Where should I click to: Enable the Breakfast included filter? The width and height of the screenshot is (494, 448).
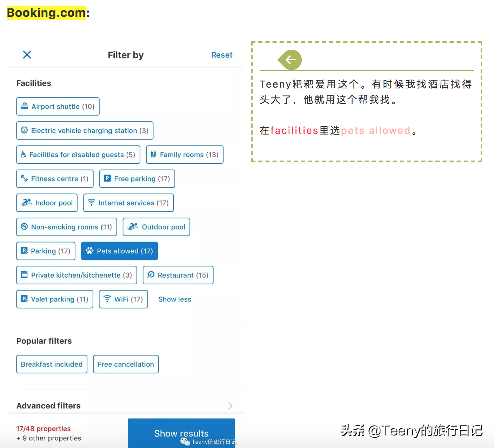click(x=52, y=364)
